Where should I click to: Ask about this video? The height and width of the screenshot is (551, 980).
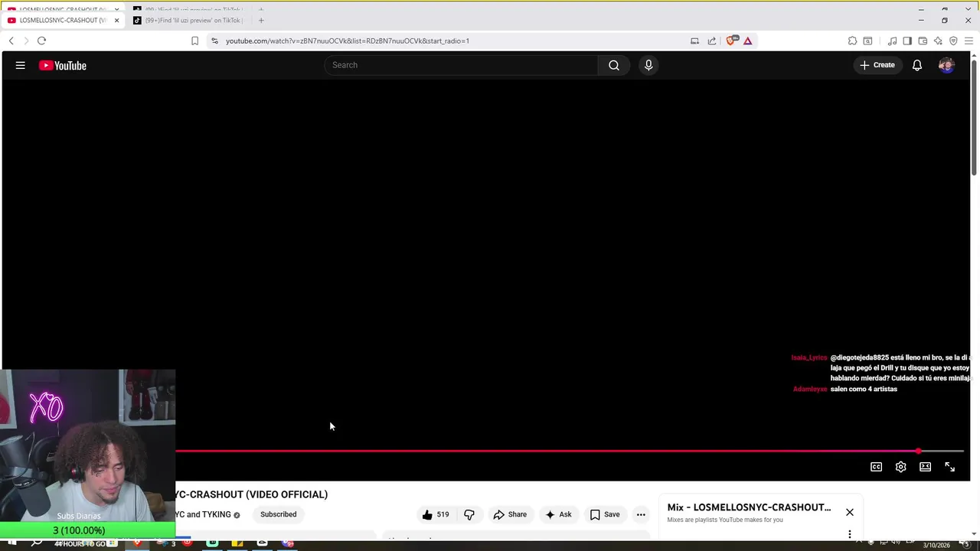558,514
